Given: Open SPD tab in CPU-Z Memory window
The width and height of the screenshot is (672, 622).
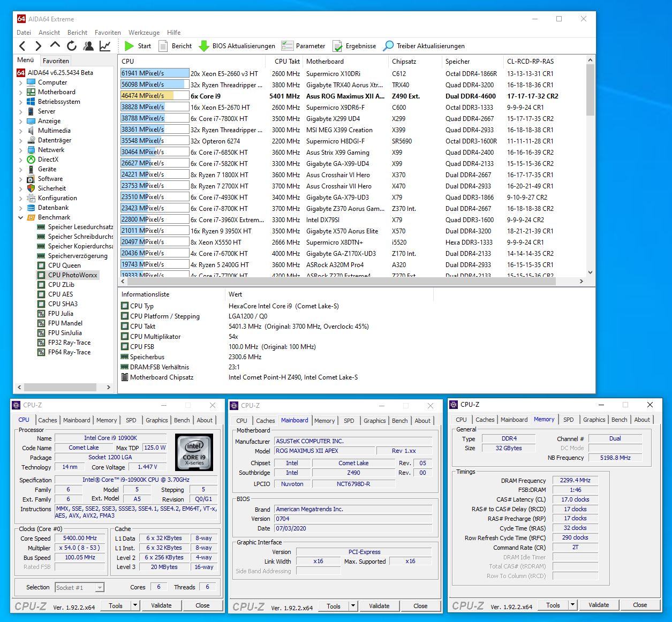Looking at the screenshot, I should [x=569, y=420].
